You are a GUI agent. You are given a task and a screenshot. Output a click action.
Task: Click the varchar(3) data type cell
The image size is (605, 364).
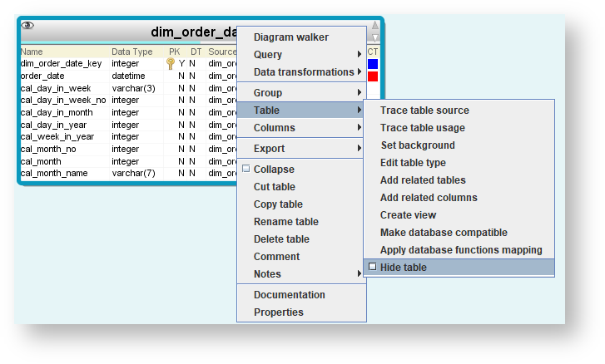pos(133,88)
